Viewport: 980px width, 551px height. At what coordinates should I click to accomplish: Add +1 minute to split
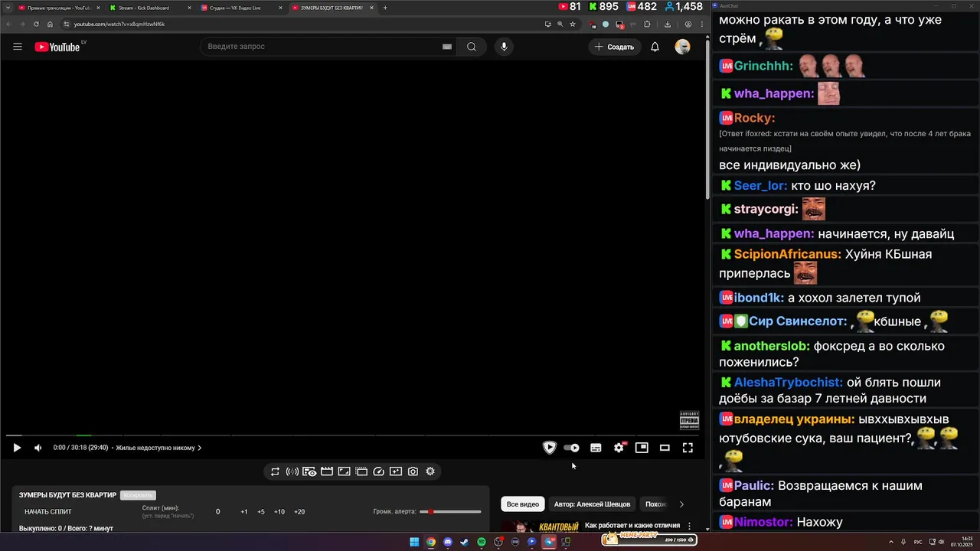[244, 512]
